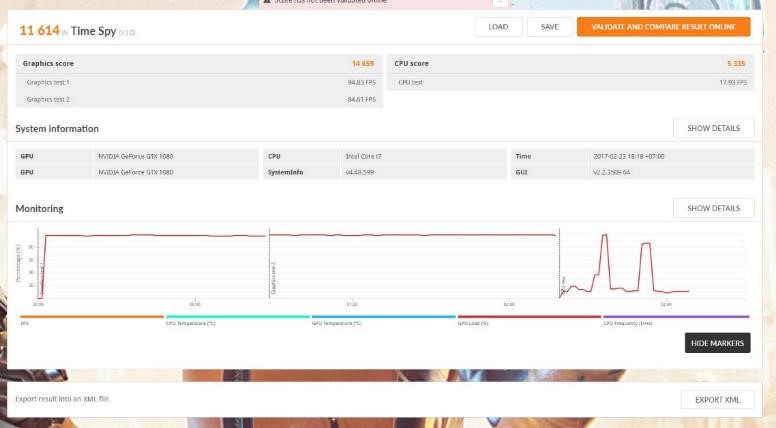The height and width of the screenshot is (428, 776).
Task: Toggle GPU Temperature legend series
Action: pos(384,319)
